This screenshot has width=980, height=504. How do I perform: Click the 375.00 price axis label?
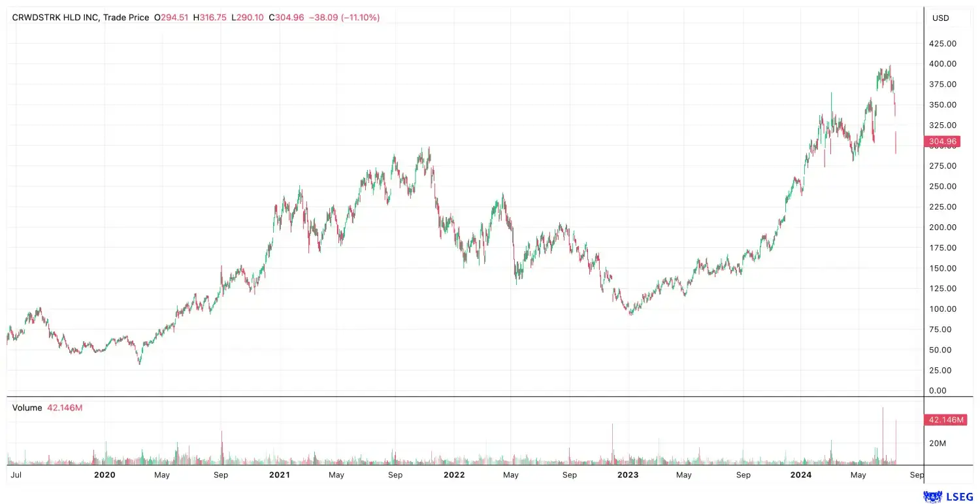tap(943, 84)
